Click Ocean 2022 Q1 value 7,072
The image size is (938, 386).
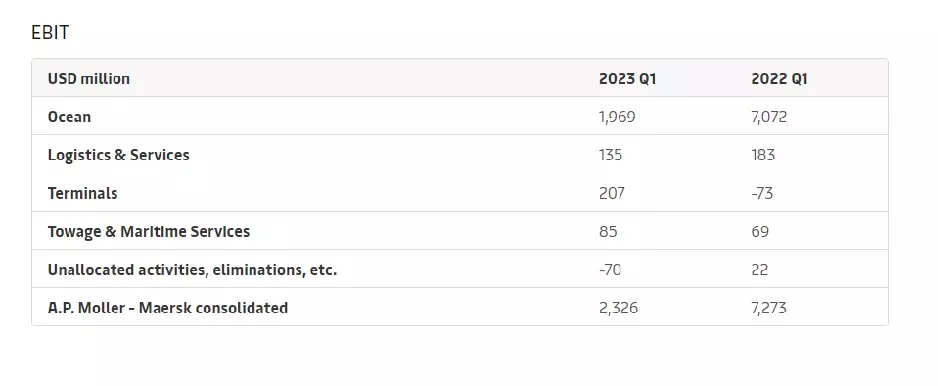(769, 117)
